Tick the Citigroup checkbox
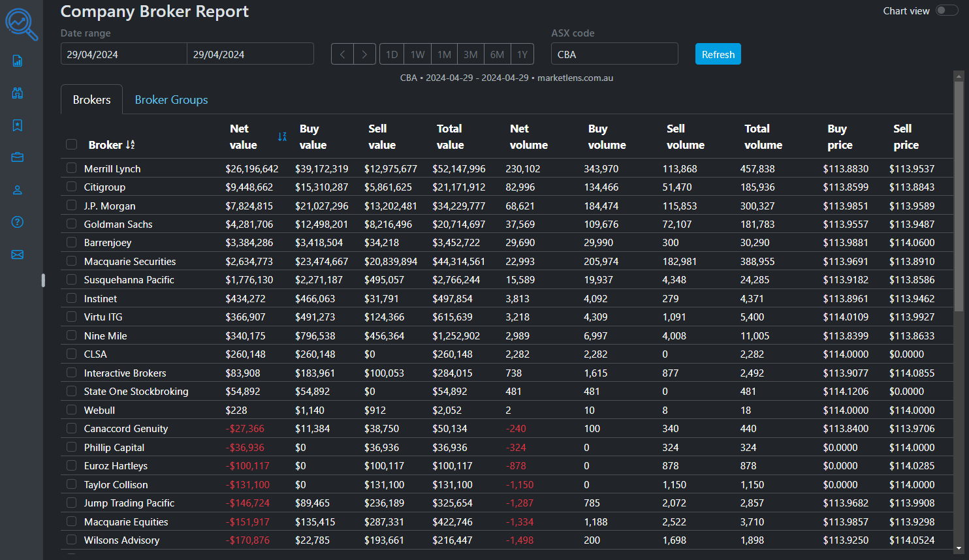This screenshot has height=560, width=969. coord(72,187)
